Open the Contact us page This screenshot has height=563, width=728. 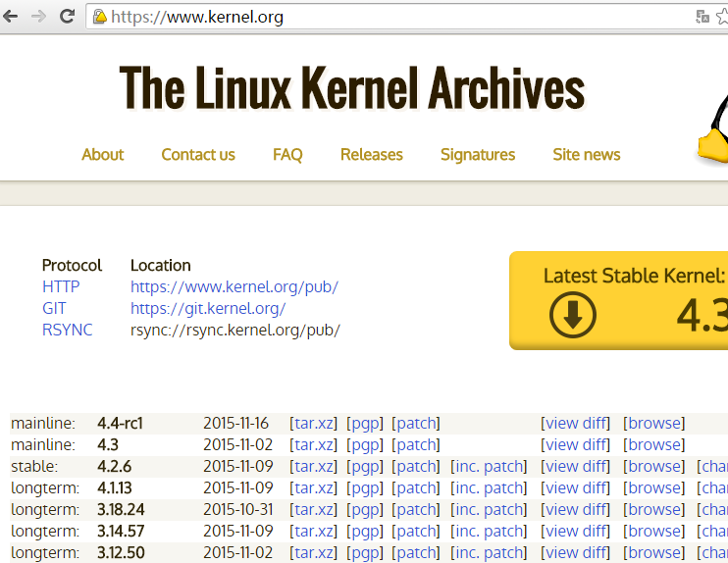click(x=198, y=155)
